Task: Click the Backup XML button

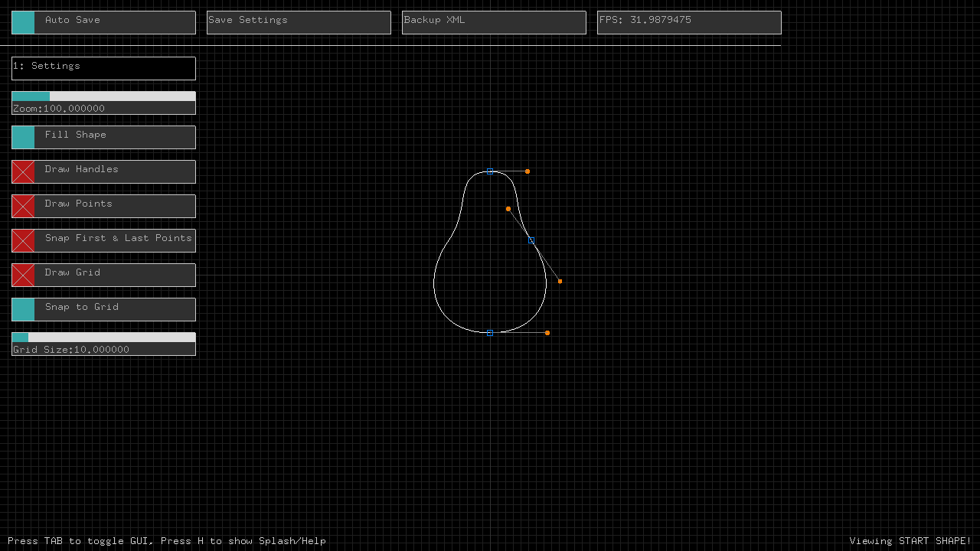Action: coord(494,22)
